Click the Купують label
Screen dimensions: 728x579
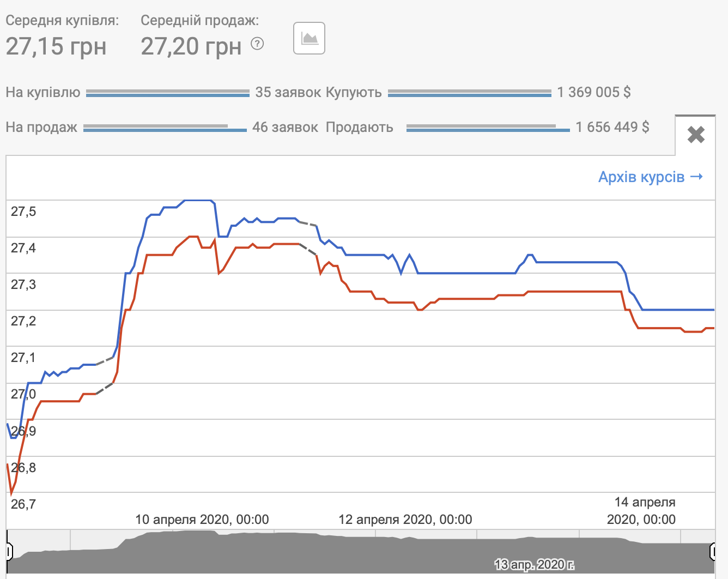coord(354,92)
